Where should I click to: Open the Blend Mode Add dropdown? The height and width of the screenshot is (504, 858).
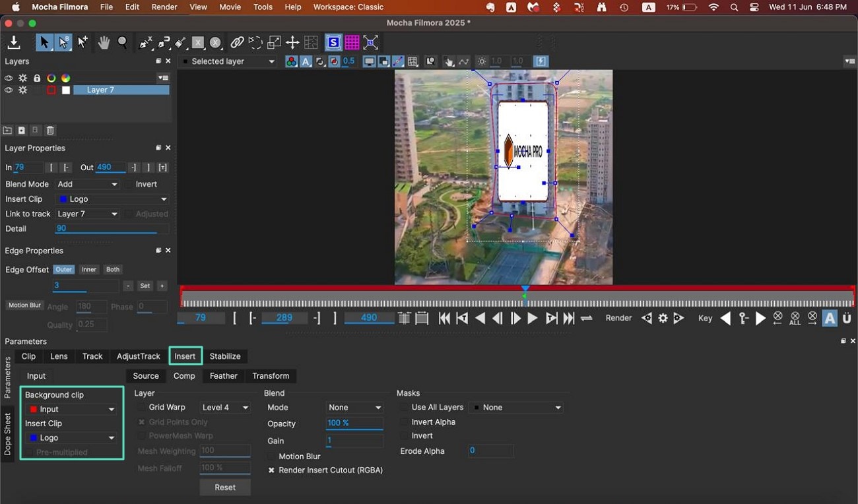(87, 185)
